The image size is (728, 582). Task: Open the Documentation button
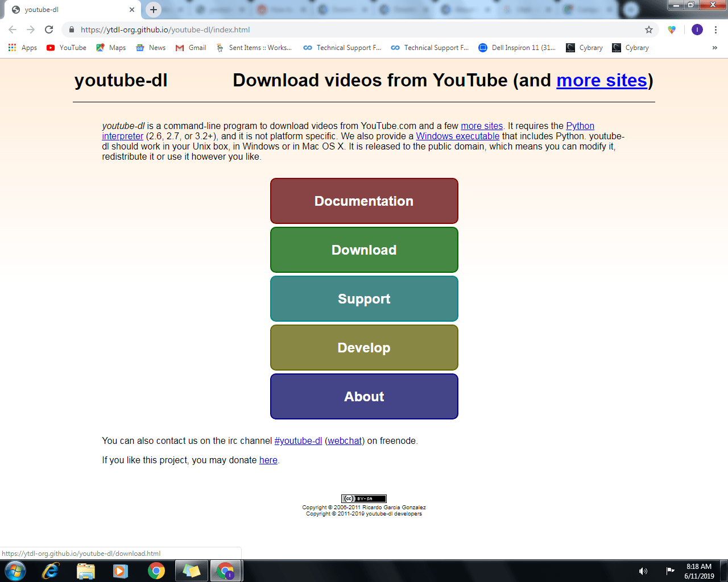click(x=364, y=201)
